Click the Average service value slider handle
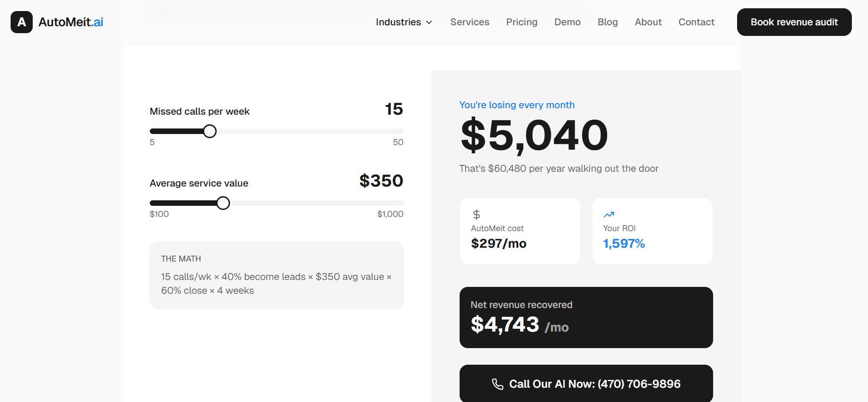 point(223,203)
